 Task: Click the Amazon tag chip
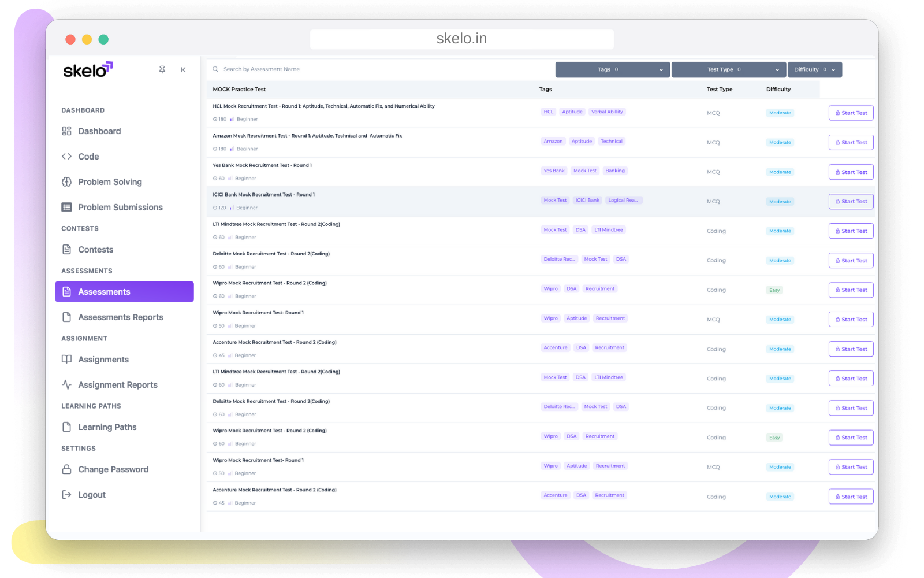(553, 142)
